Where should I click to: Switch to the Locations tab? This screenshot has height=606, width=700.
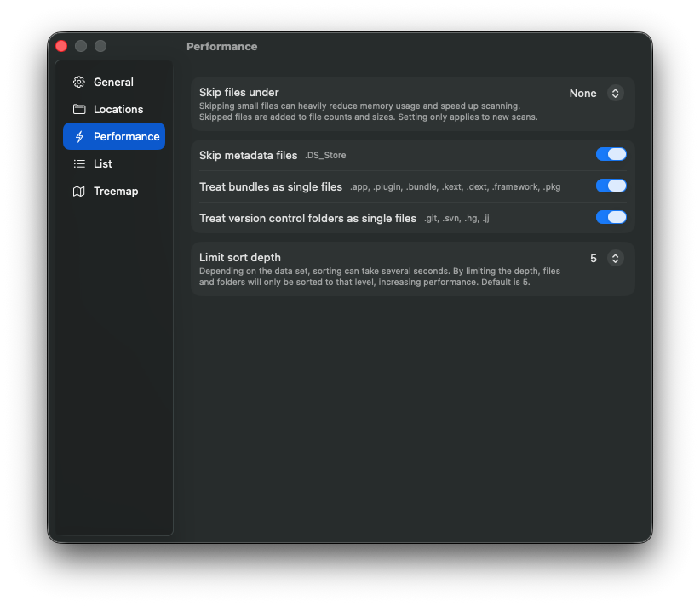[114, 109]
